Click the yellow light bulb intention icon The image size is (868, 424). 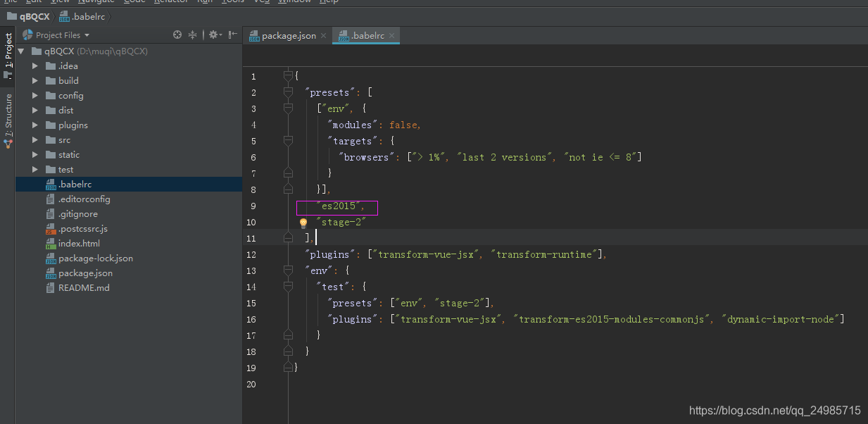[x=303, y=223]
